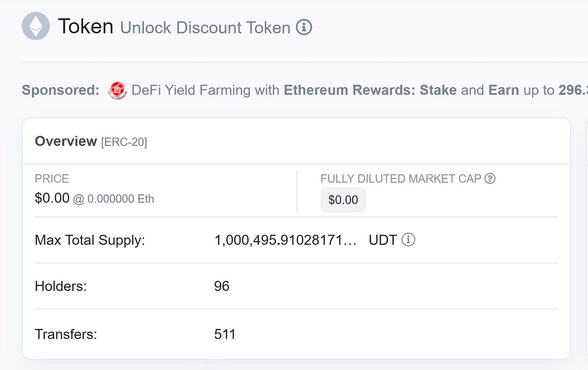The height and width of the screenshot is (370, 588).
Task: Click the $0.00 price value
Action: 52,198
